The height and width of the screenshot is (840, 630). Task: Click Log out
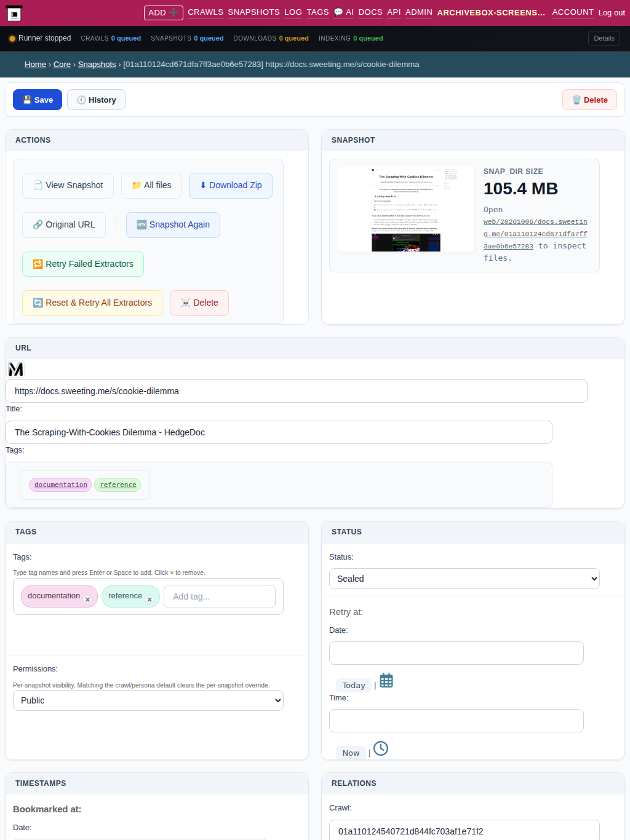[612, 13]
